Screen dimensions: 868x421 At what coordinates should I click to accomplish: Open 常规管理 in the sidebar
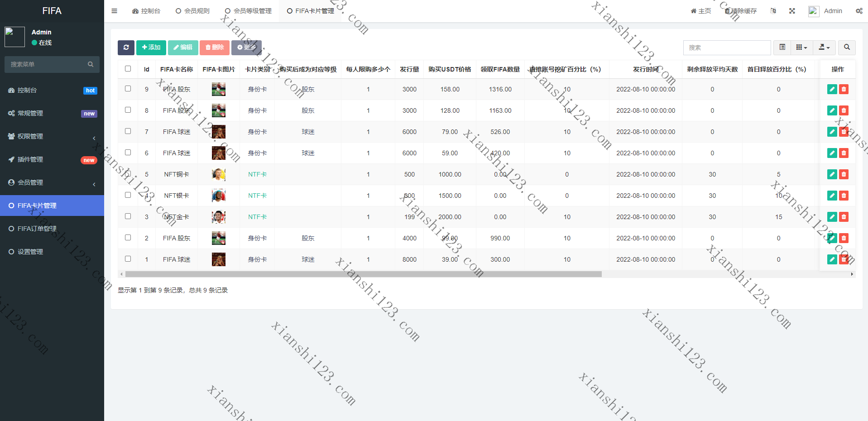point(52,113)
